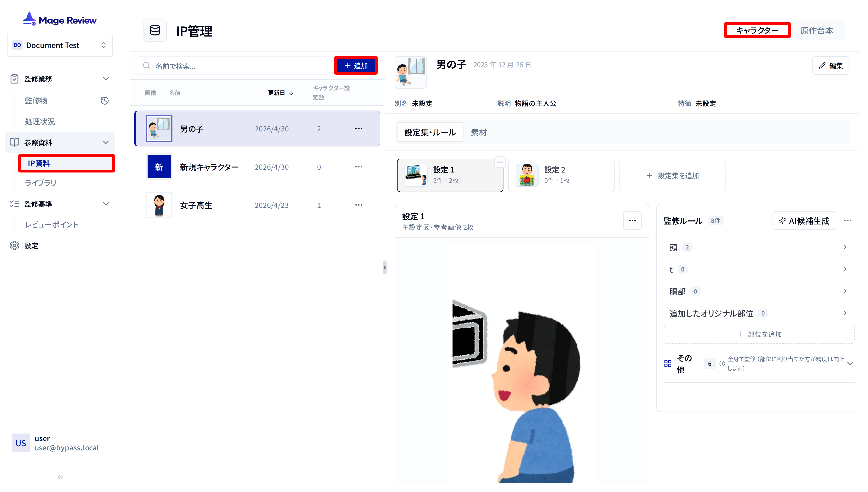Select the 女子高生 row
868x492 pixels.
[257, 205]
